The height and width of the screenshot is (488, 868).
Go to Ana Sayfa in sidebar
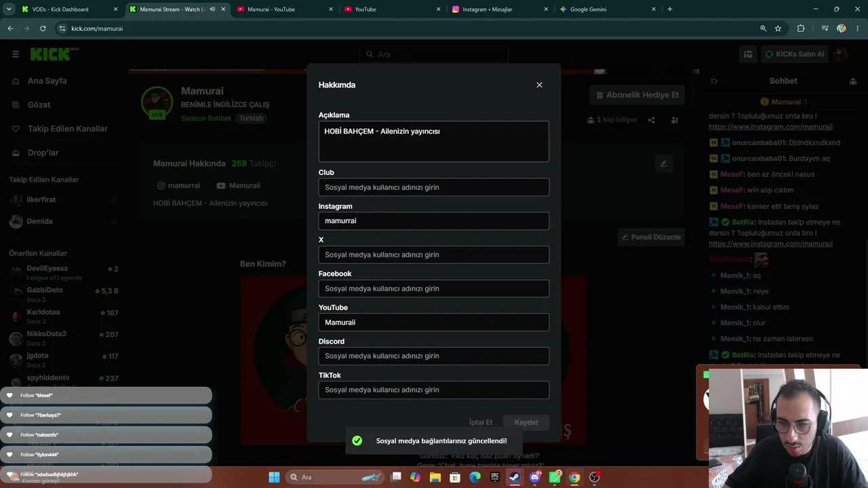[x=47, y=81]
